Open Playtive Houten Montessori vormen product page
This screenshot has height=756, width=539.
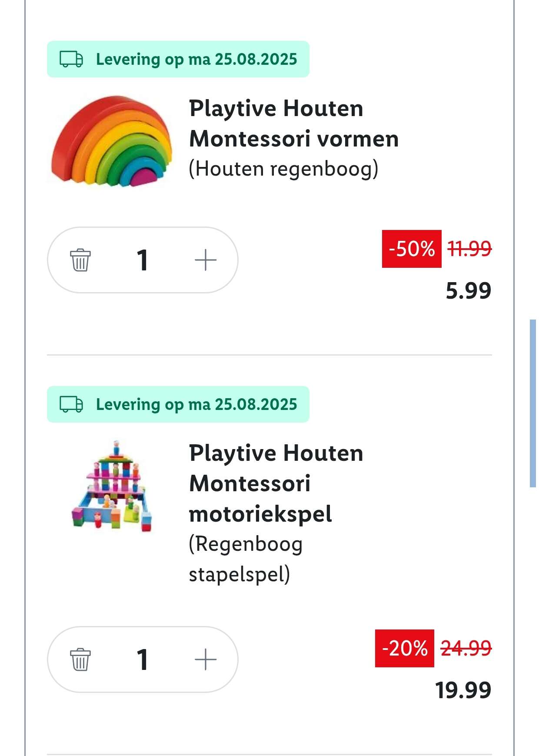coord(293,123)
